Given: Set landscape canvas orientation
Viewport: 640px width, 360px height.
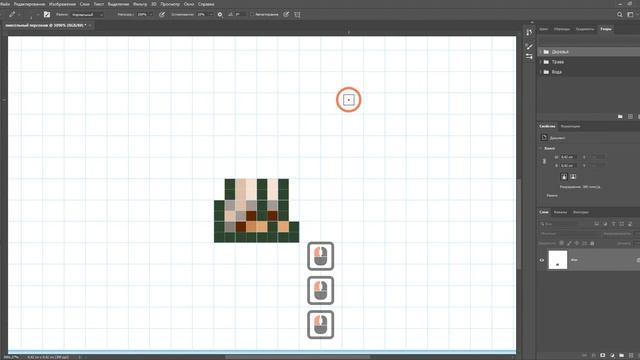Looking at the screenshot, I should pyautogui.click(x=573, y=176).
